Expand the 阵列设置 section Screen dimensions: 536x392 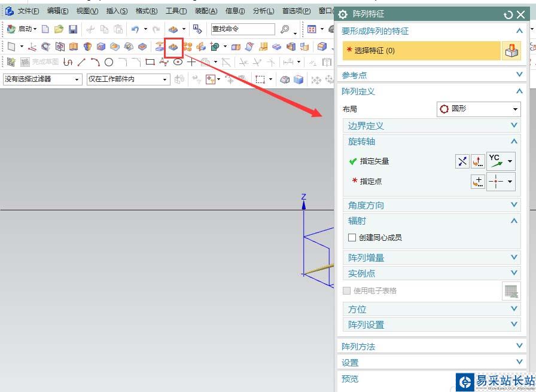(432, 324)
